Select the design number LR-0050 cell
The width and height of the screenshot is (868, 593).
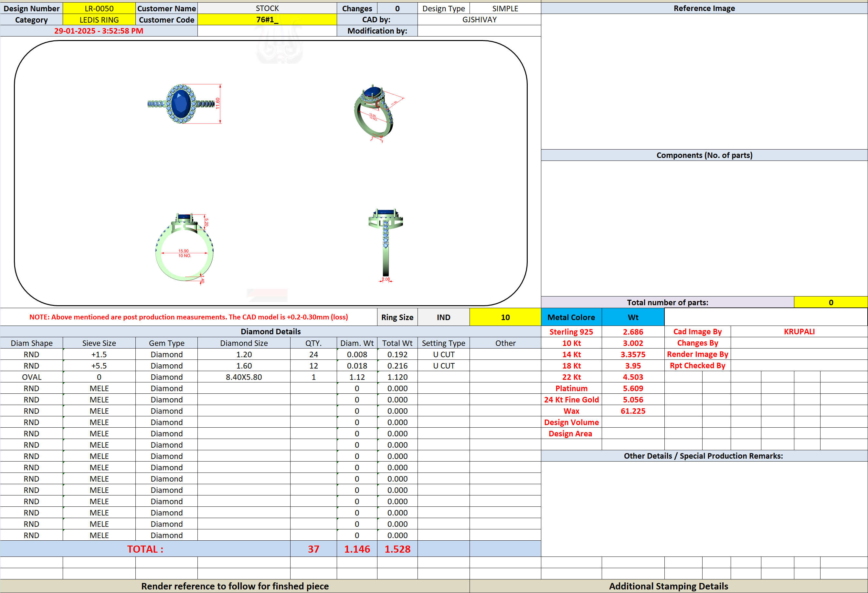click(x=99, y=8)
